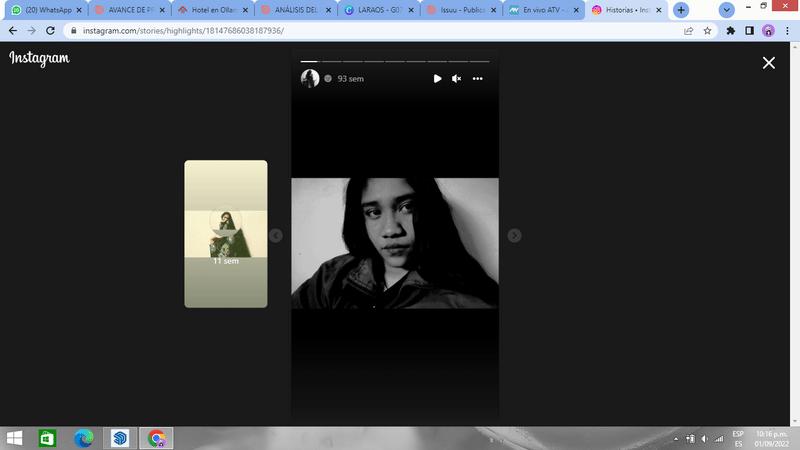800x450 pixels.
Task: Switch to the AVANCE DE tab
Action: pyautogui.click(x=130, y=10)
